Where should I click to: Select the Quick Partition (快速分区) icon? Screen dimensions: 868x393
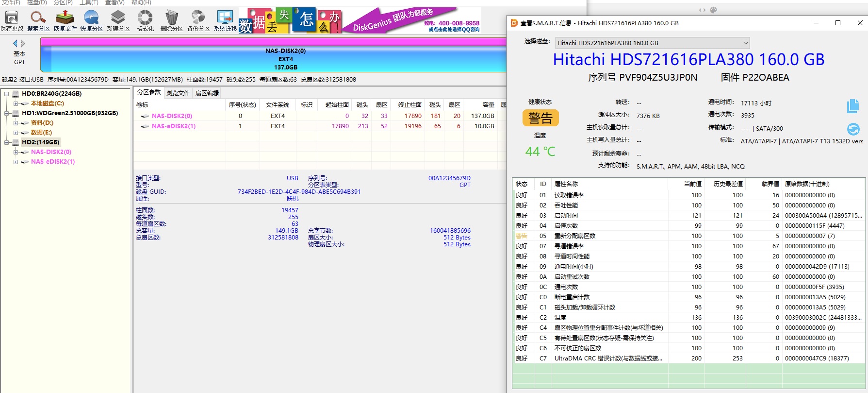(92, 21)
